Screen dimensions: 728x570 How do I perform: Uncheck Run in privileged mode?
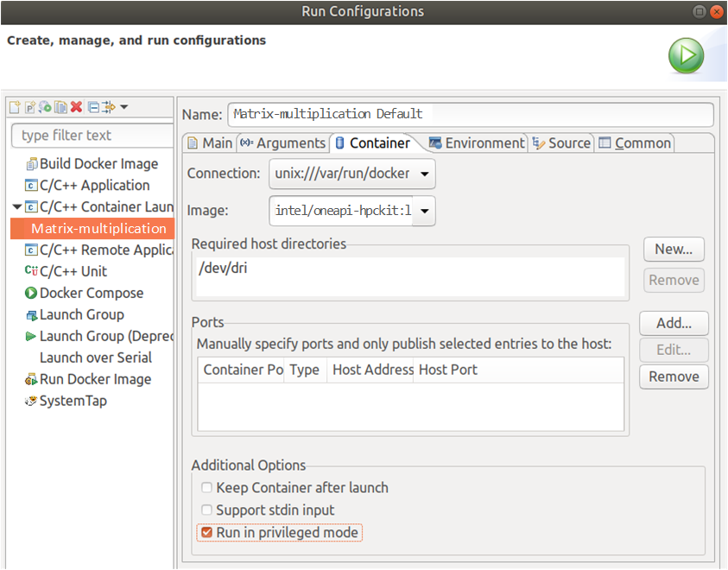pos(206,533)
